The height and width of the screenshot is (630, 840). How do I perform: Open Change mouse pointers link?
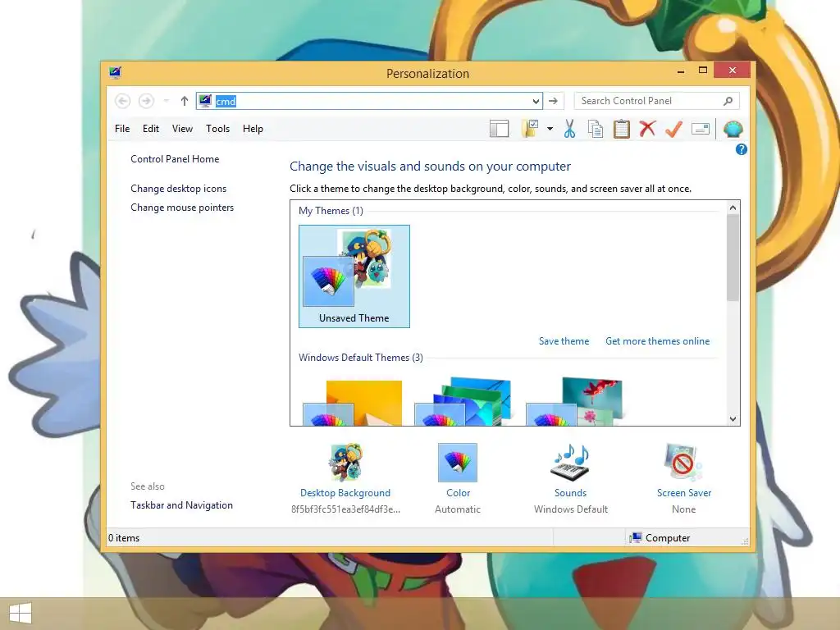pos(182,208)
